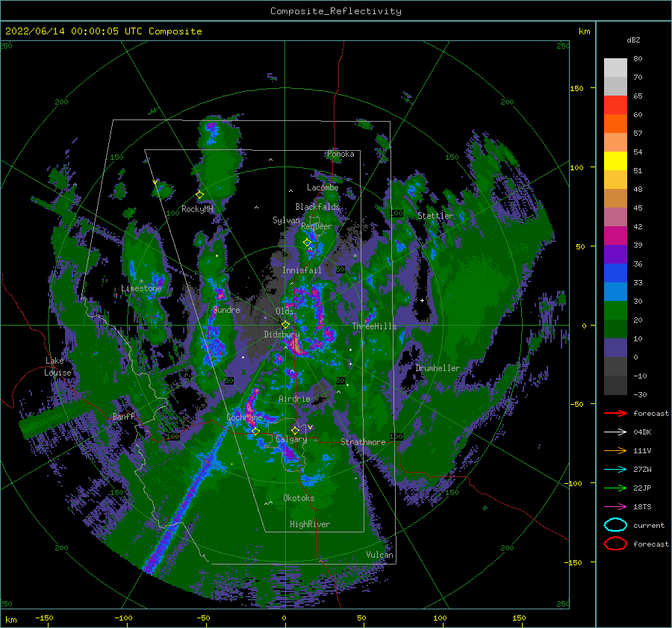This screenshot has width=672, height=628.
Task: Pick the red 65 dBZ color swatch
Action: pos(615,105)
